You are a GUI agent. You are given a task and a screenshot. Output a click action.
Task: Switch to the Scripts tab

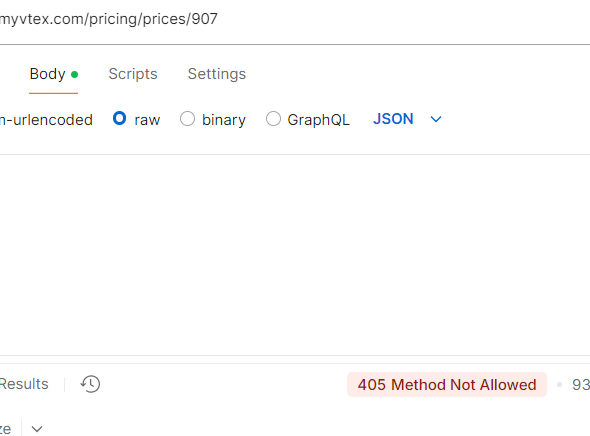133,74
